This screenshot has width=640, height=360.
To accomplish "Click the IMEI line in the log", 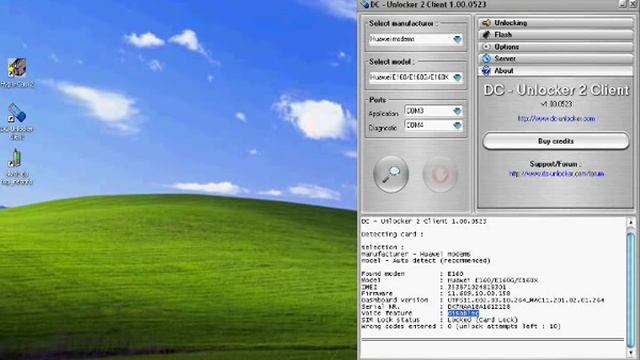I will (433, 287).
